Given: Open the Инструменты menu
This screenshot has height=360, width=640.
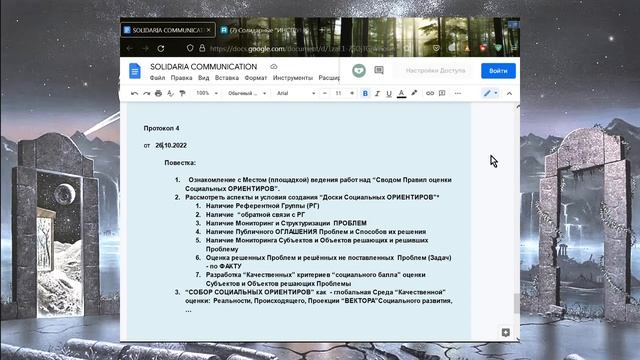Looking at the screenshot, I should (293, 78).
